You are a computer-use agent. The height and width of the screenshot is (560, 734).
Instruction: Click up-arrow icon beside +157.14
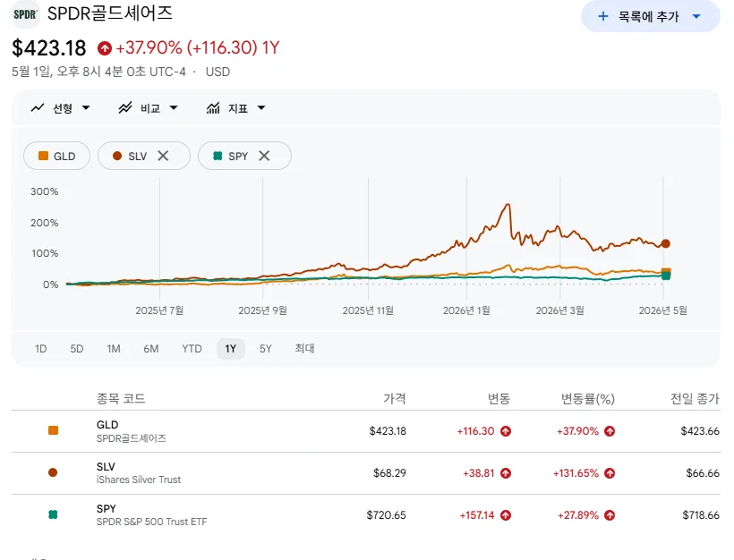pyautogui.click(x=506, y=515)
